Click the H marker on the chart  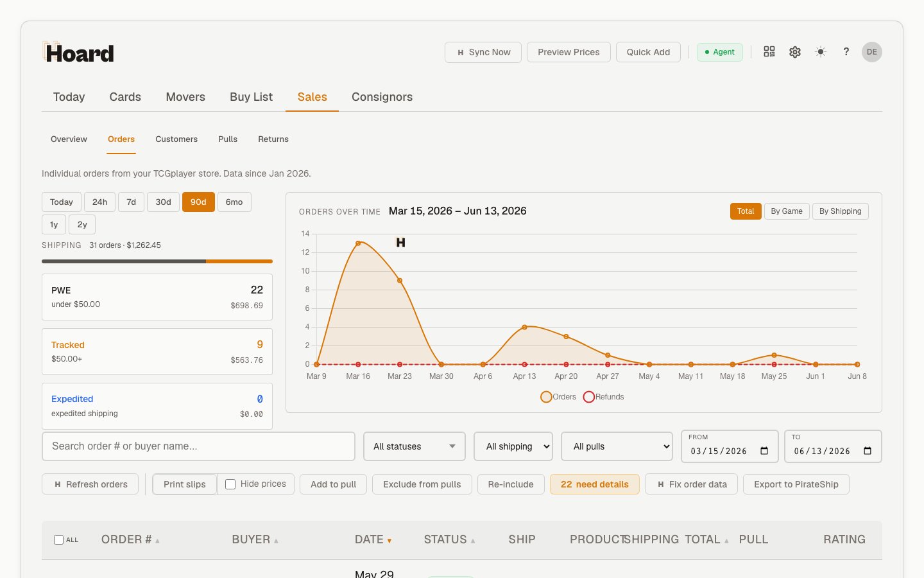click(x=400, y=243)
